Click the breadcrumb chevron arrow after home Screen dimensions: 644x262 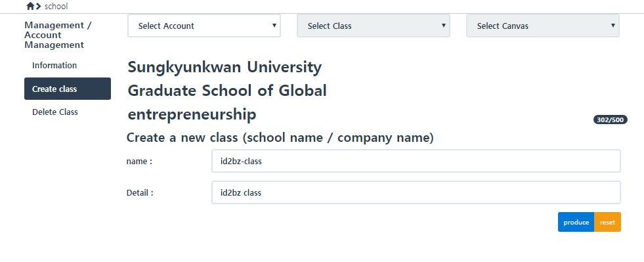39,6
